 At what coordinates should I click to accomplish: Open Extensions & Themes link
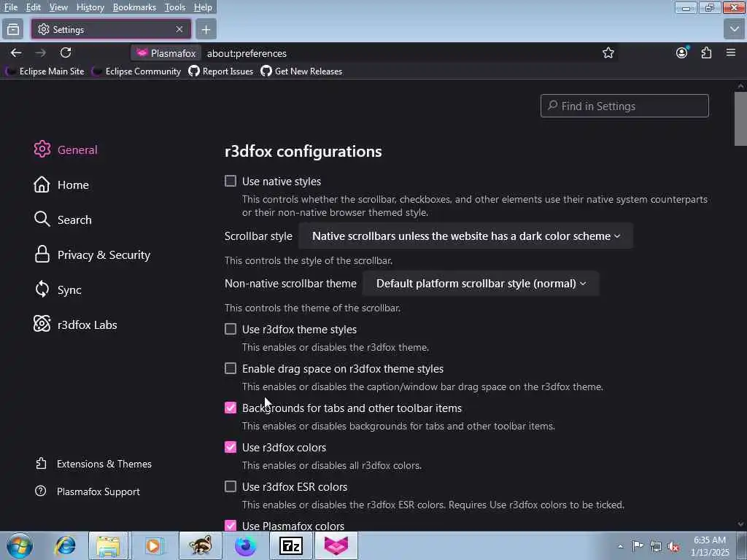click(93, 464)
